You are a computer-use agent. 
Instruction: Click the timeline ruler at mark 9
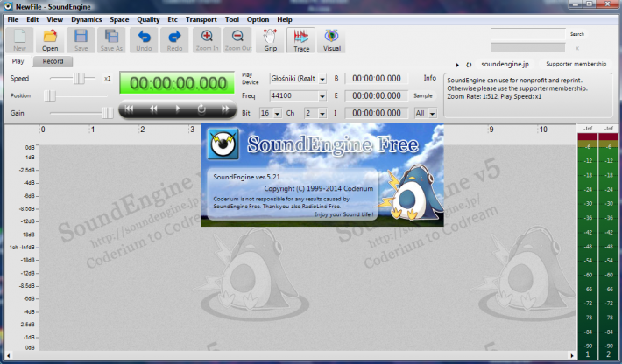tap(491, 129)
